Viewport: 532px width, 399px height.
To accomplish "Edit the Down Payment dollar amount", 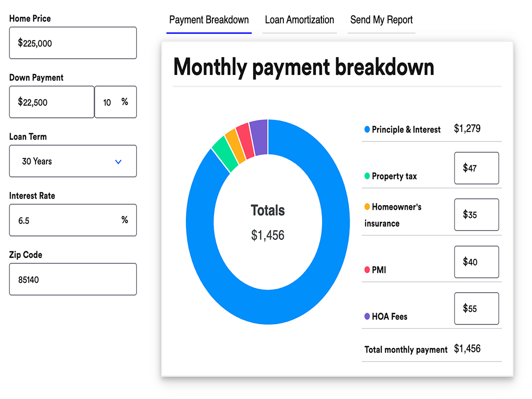I will (51, 102).
